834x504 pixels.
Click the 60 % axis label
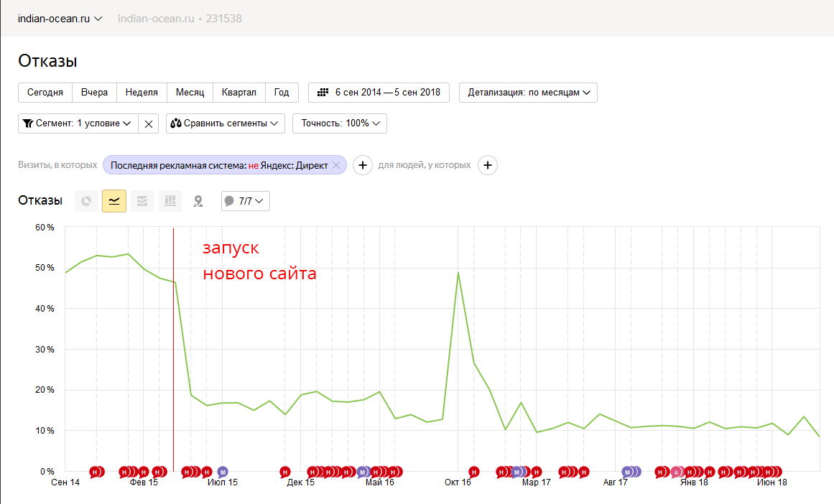point(45,228)
